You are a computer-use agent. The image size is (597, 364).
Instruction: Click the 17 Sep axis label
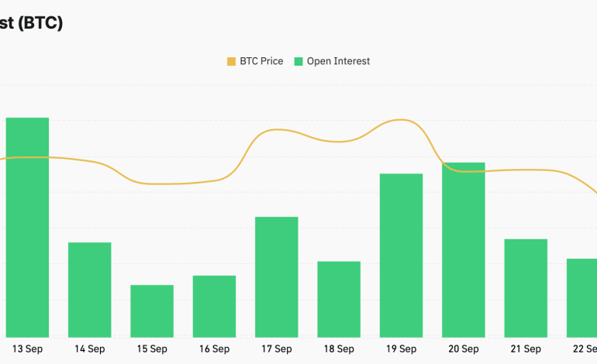tap(277, 349)
